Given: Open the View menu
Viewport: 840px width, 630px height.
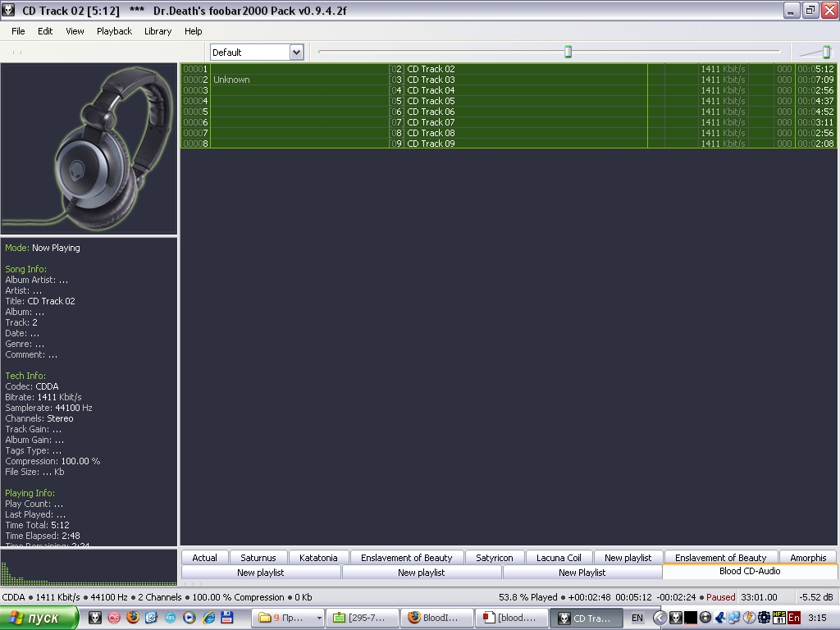Looking at the screenshot, I should pyautogui.click(x=75, y=31).
